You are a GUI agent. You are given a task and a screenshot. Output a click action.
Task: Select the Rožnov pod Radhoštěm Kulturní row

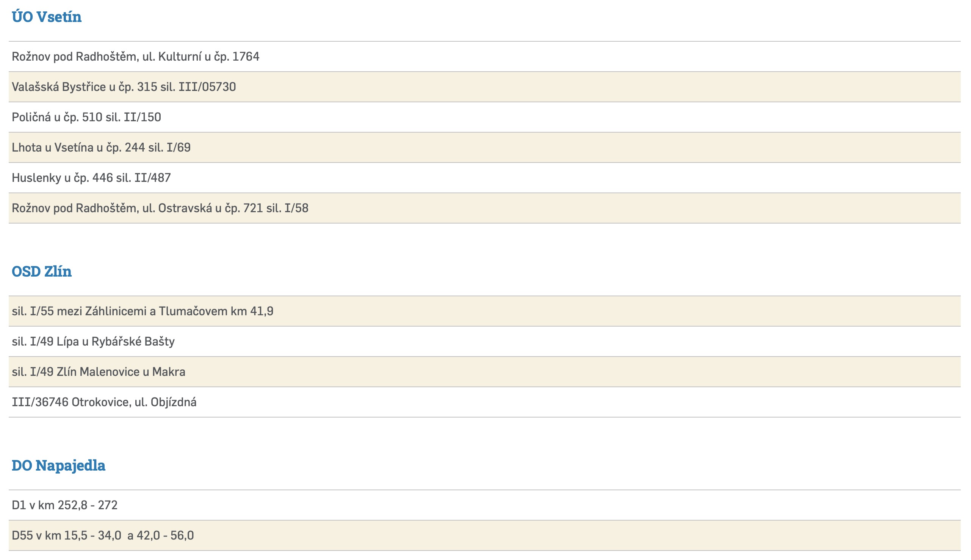135,56
